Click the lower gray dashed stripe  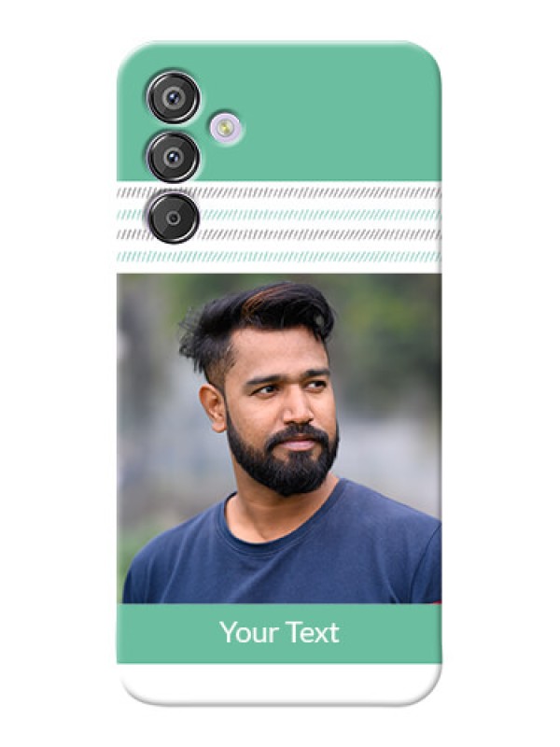(319, 234)
